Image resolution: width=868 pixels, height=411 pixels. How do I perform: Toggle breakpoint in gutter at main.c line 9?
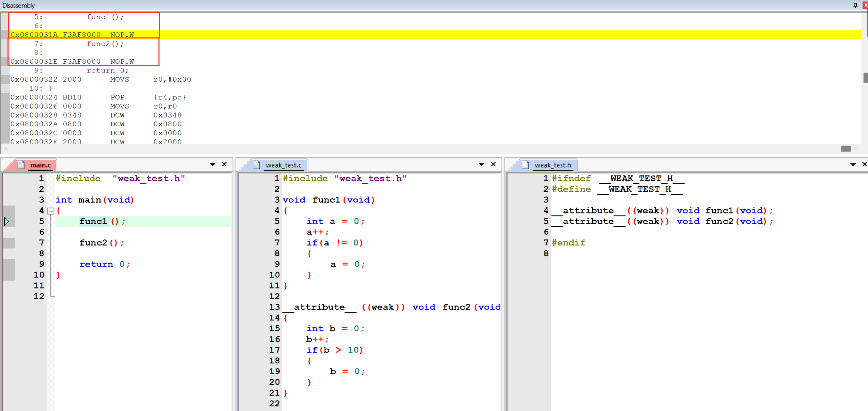tap(9, 264)
